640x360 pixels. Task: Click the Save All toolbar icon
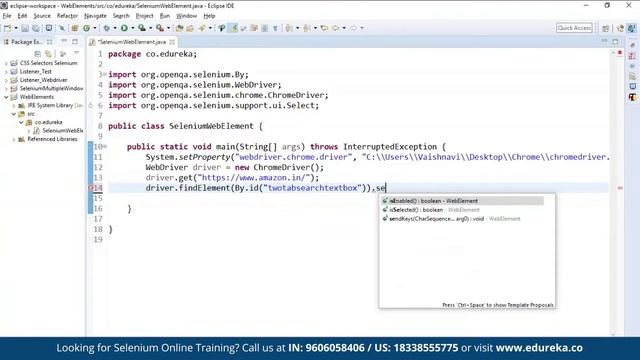tap(36, 28)
